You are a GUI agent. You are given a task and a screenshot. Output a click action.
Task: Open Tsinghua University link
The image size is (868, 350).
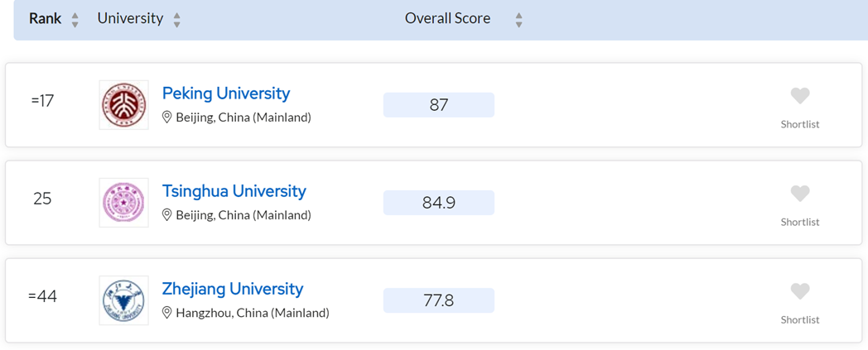(x=234, y=191)
